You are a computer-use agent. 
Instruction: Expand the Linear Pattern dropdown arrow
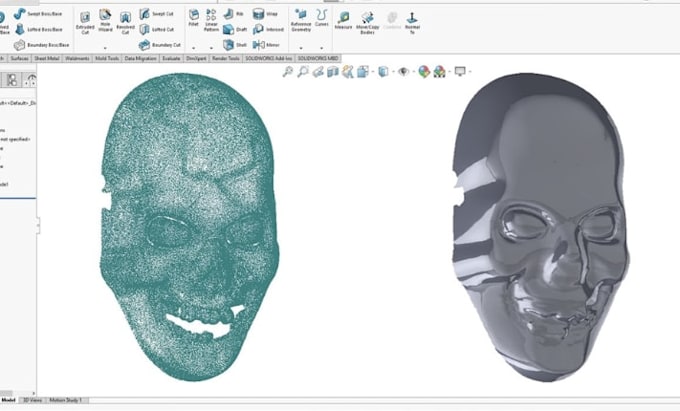point(211,48)
